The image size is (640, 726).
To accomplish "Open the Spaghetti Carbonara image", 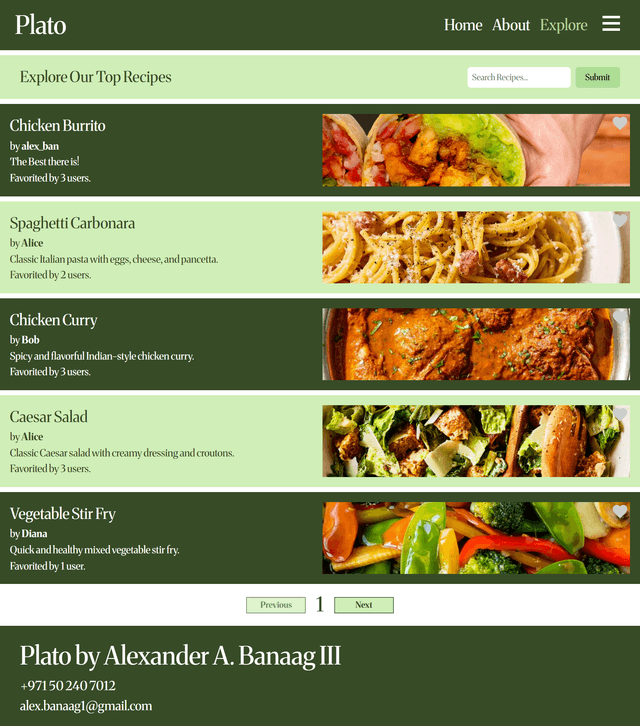I will (476, 247).
